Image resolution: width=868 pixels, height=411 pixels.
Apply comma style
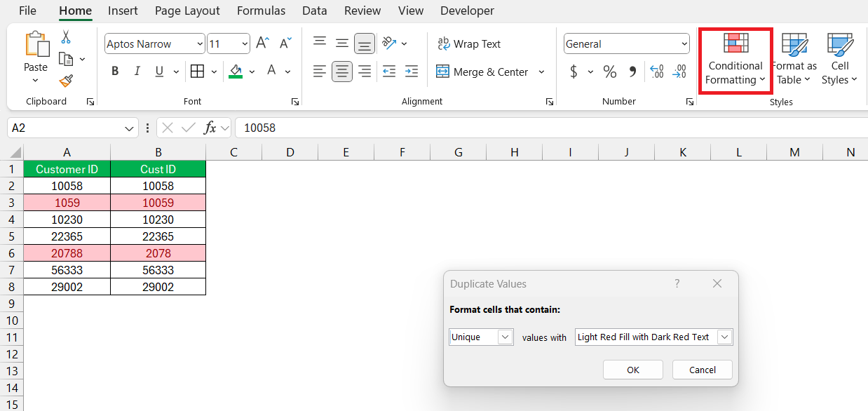pyautogui.click(x=632, y=72)
